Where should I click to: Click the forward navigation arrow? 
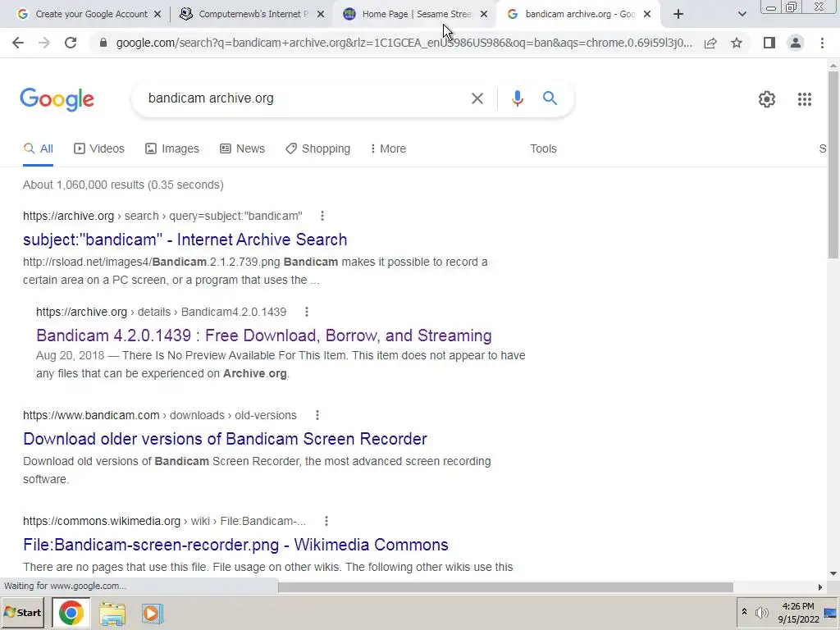pyautogui.click(x=44, y=43)
